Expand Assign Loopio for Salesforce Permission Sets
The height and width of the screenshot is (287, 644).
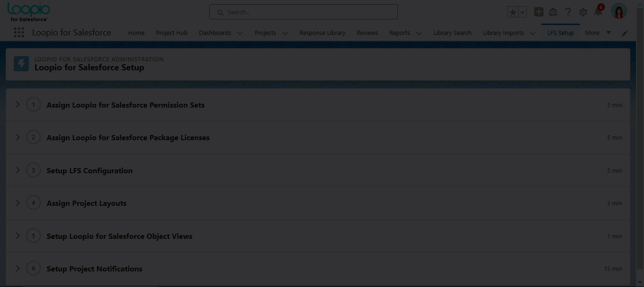click(x=18, y=104)
